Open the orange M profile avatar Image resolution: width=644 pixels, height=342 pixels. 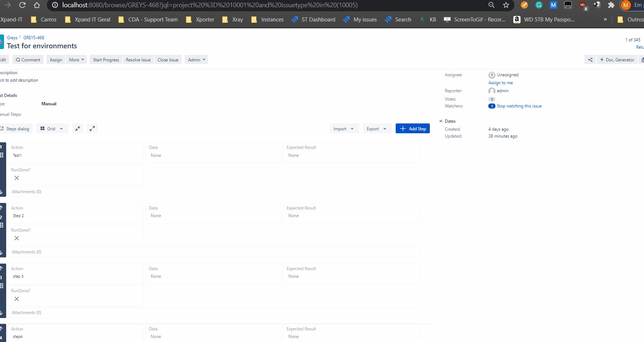(x=625, y=5)
